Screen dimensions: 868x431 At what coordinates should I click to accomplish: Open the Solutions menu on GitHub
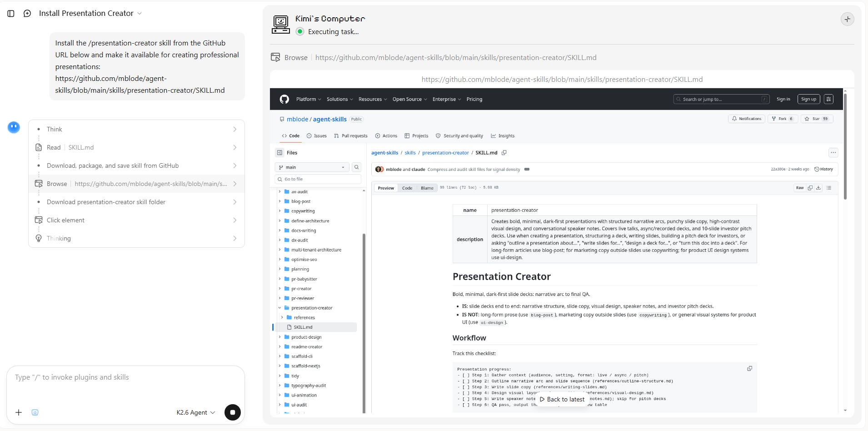point(339,99)
